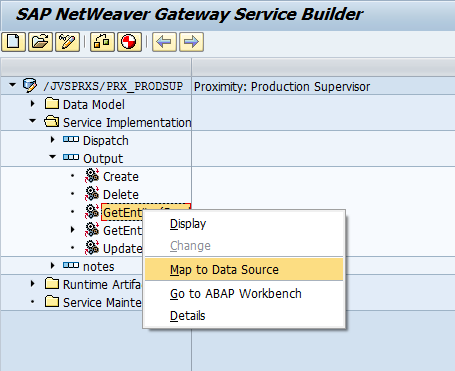Viewport: 455px width, 371px height.
Task: Click the gear icon beside highlighted GetEntity
Action: (92, 212)
